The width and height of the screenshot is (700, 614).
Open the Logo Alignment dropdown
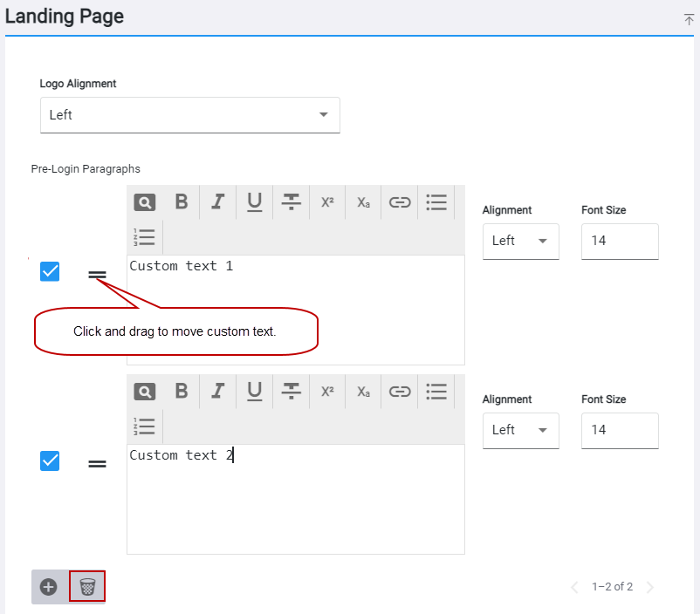[190, 115]
